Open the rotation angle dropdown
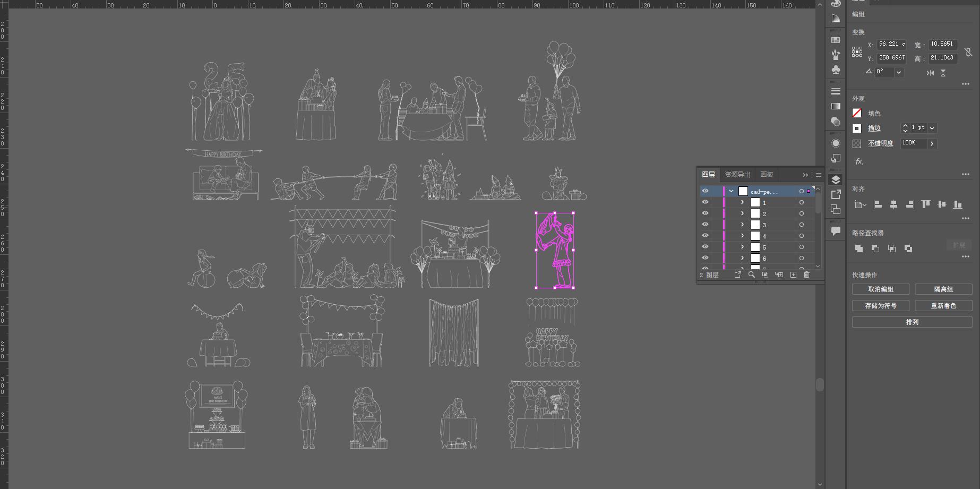Image resolution: width=980 pixels, height=489 pixels. click(899, 72)
